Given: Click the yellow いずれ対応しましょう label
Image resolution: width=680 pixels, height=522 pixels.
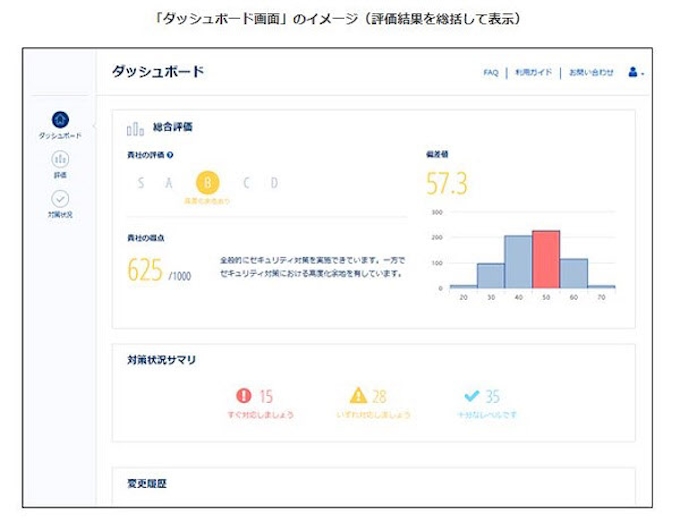Looking at the screenshot, I should pos(373,415).
